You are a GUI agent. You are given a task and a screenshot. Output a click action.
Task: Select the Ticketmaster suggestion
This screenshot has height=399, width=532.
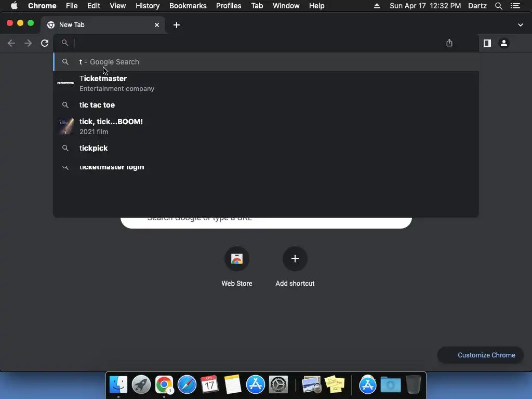pos(266,84)
